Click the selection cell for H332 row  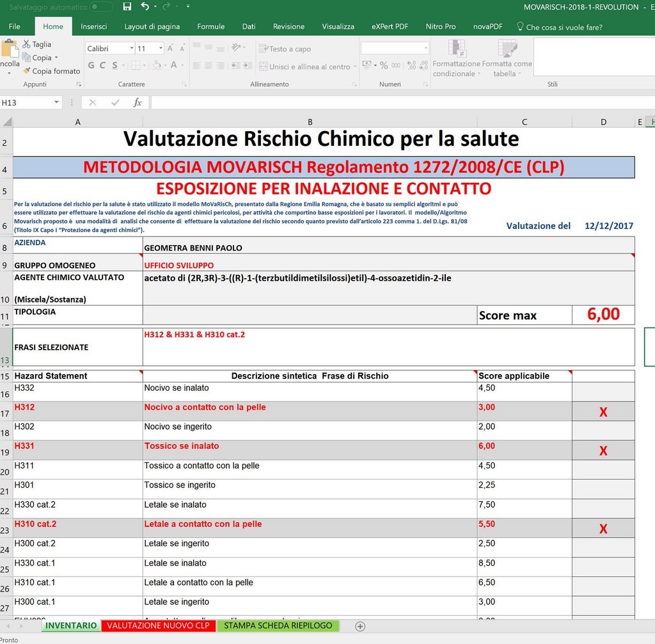point(603,392)
